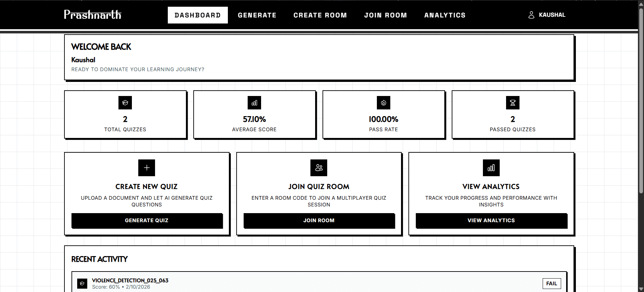Click the chart icon in View Analytics card

coord(491,168)
